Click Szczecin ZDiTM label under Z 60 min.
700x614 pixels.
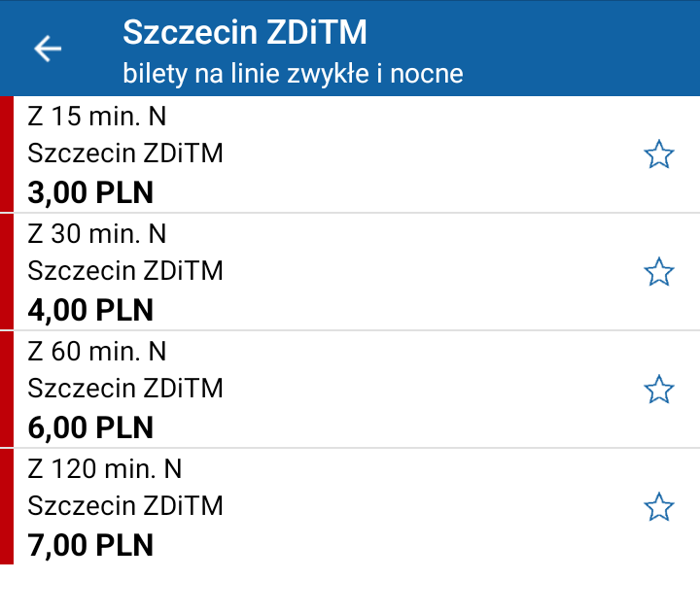(125, 389)
